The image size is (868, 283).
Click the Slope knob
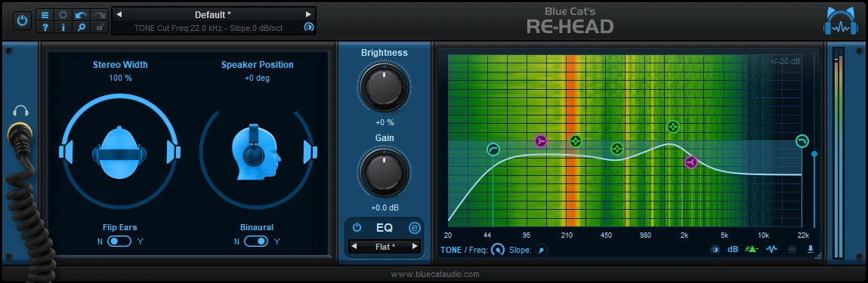pos(542,250)
